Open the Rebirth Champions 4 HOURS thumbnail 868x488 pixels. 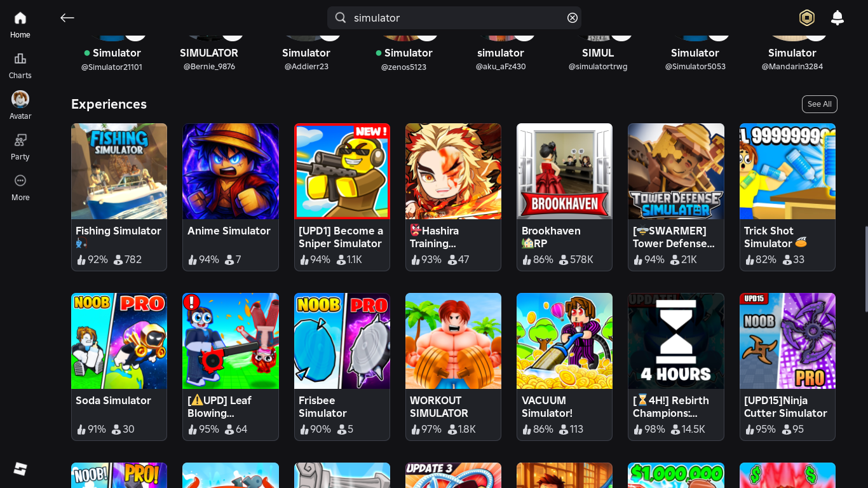[x=676, y=341]
